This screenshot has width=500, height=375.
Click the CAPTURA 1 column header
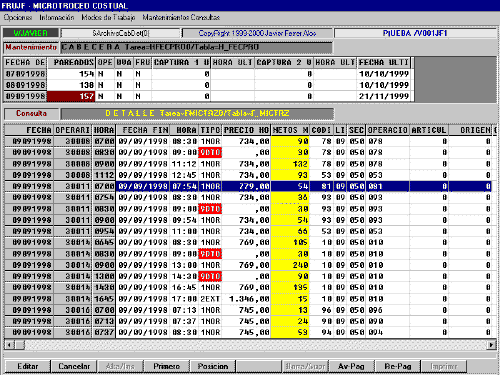[x=181, y=62]
